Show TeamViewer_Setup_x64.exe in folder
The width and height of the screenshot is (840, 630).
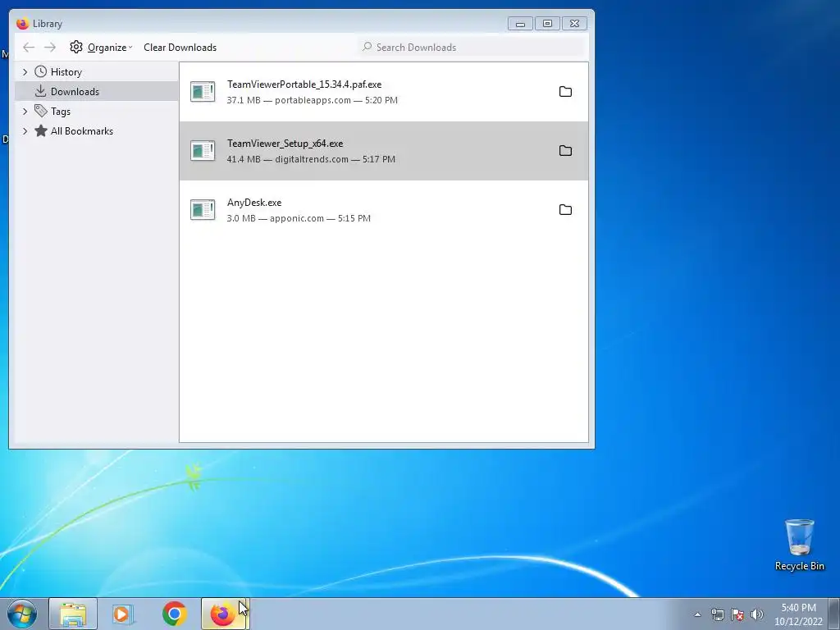click(x=565, y=151)
